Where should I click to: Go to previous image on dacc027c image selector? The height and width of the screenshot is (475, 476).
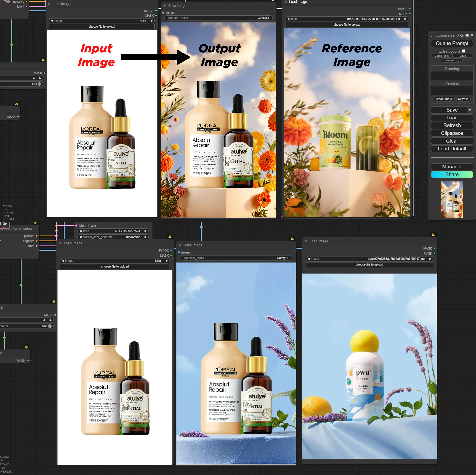(309, 259)
